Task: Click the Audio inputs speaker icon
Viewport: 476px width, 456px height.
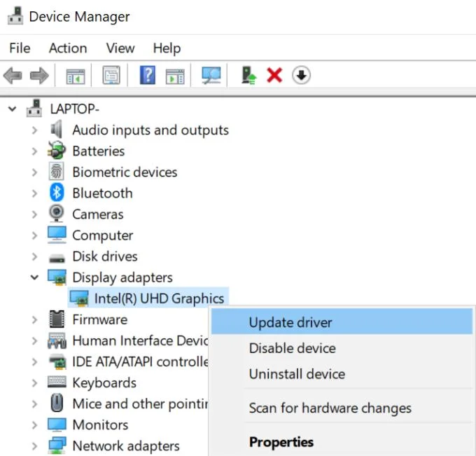Action: click(x=57, y=129)
